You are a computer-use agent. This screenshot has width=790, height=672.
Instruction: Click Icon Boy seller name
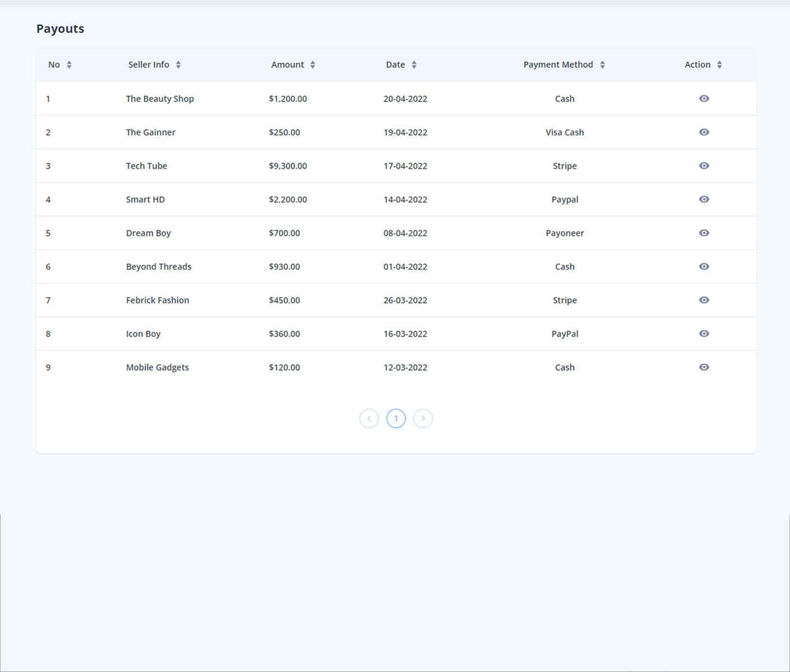pyautogui.click(x=143, y=334)
